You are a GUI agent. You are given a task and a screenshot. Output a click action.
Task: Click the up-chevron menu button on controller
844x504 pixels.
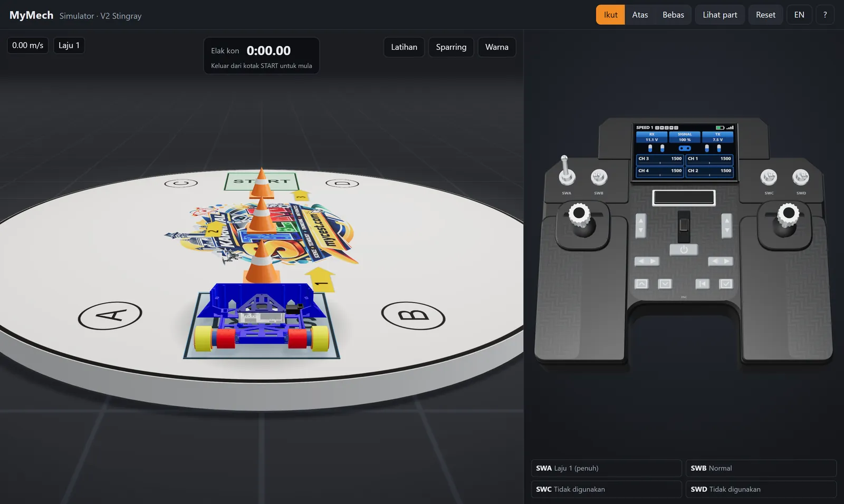click(x=641, y=284)
